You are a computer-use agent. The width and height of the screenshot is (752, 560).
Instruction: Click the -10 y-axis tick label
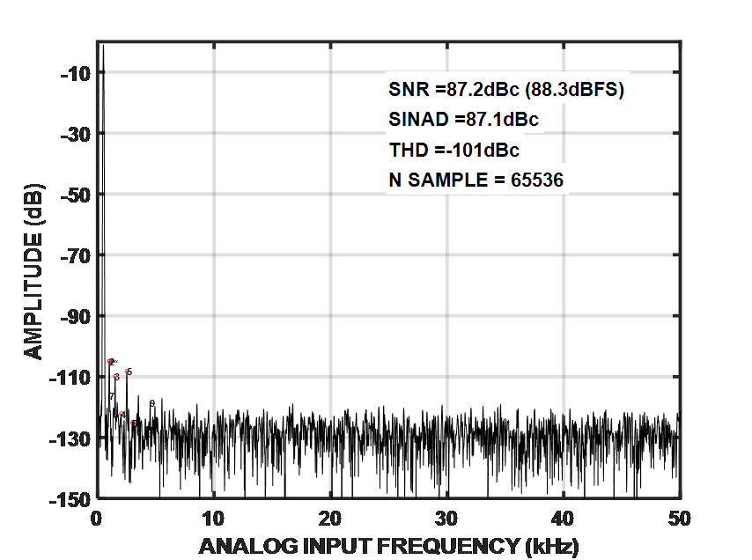click(x=76, y=74)
